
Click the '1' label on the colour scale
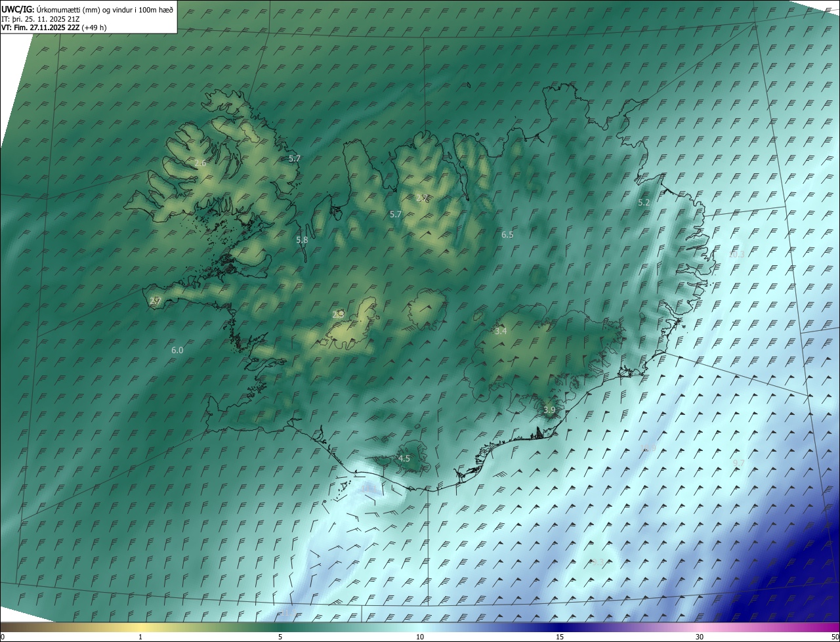140,637
